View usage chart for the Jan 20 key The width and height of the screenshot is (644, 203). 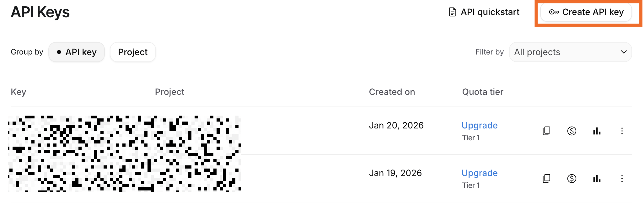coord(597,131)
